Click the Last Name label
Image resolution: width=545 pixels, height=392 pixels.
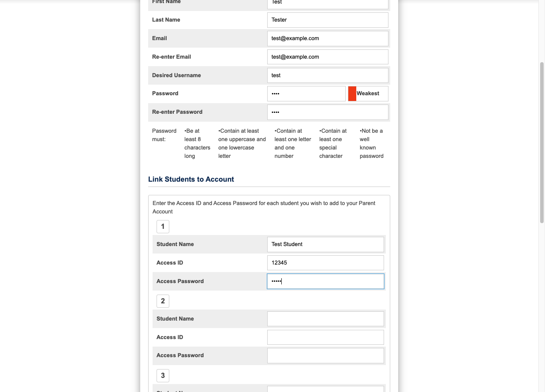(x=166, y=20)
